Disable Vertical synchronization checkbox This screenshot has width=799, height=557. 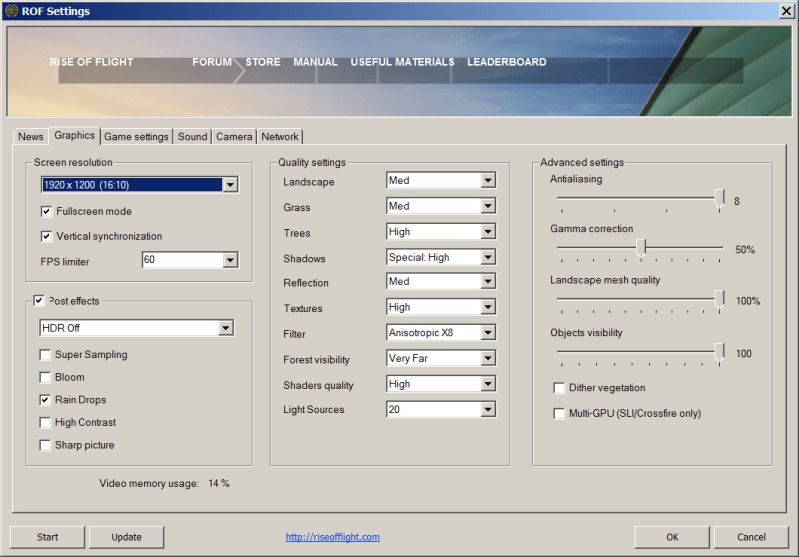click(46, 236)
